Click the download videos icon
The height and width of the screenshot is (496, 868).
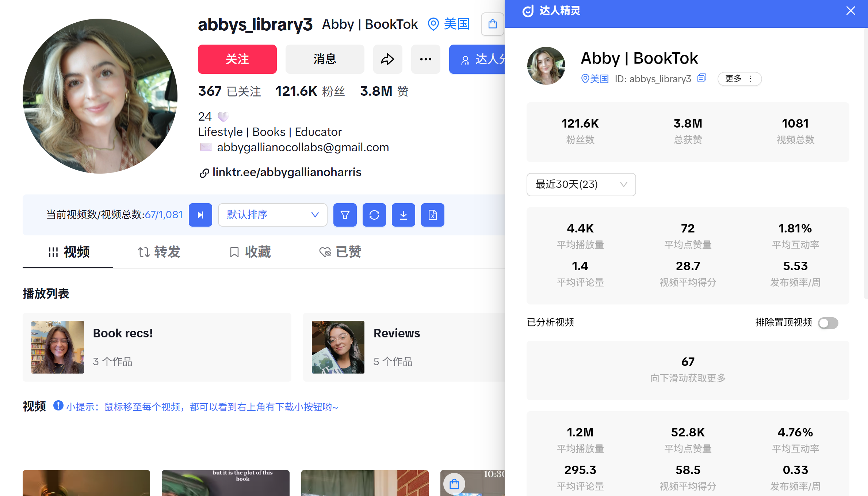point(403,215)
